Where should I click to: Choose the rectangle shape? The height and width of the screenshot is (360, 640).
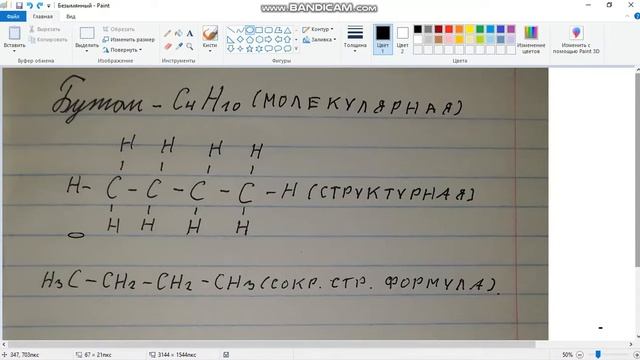[259, 30]
